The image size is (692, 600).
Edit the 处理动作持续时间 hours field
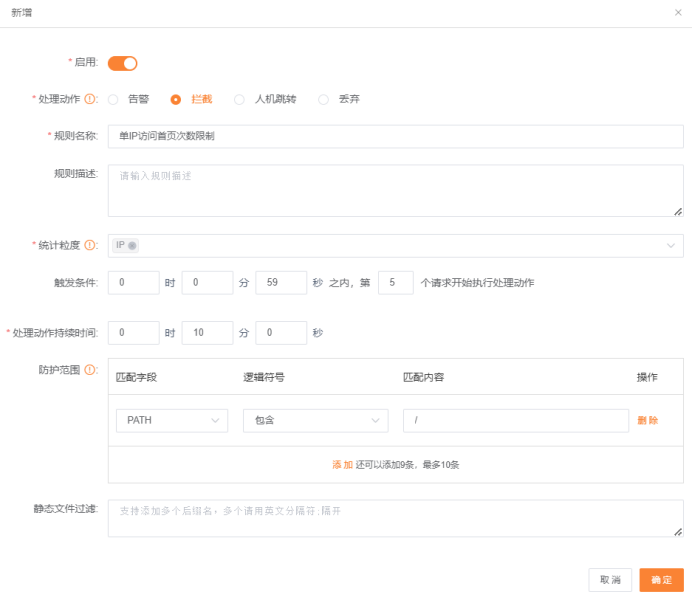(x=134, y=333)
